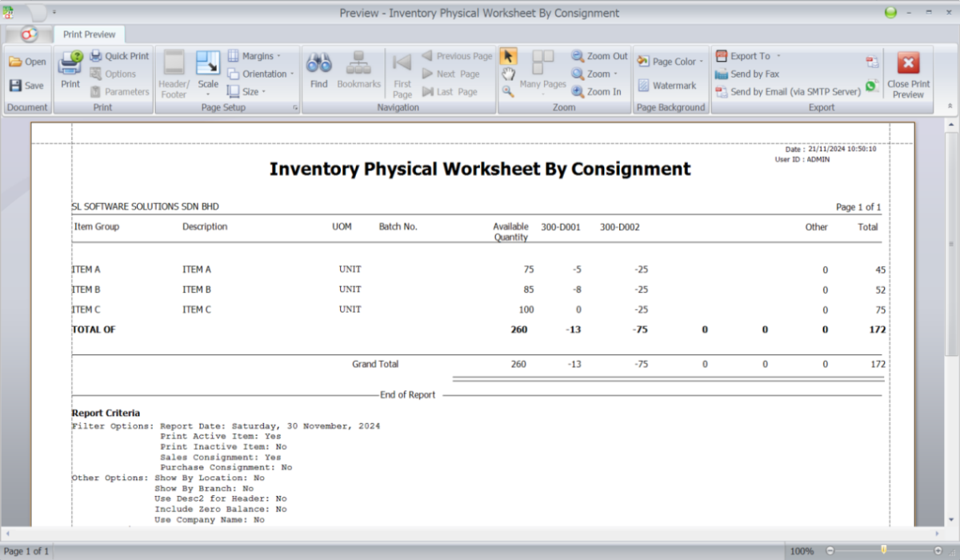Click Previous Page in the Navigation group

click(457, 56)
